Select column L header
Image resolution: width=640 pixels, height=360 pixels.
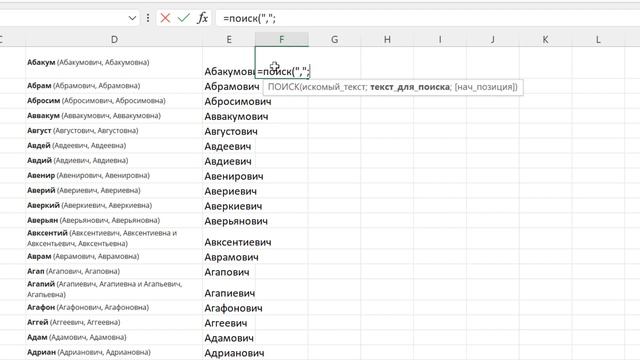point(598,40)
